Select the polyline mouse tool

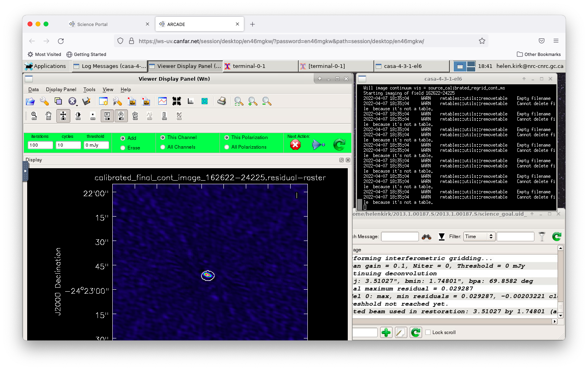click(149, 116)
